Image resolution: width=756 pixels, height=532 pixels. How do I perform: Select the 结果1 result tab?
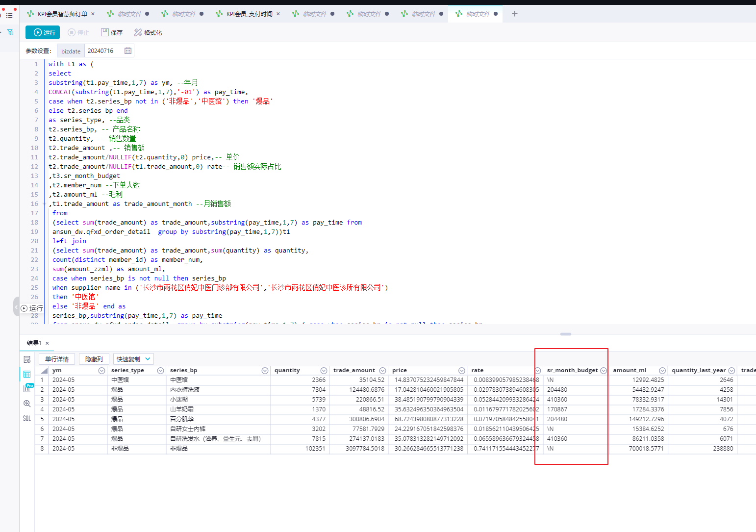34,343
